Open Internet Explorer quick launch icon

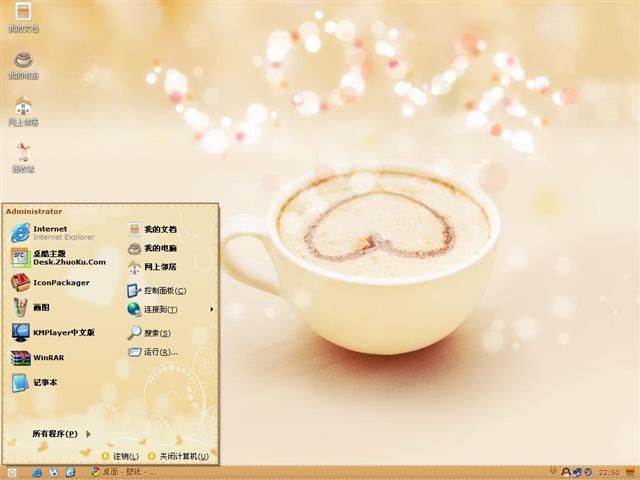coord(37,473)
